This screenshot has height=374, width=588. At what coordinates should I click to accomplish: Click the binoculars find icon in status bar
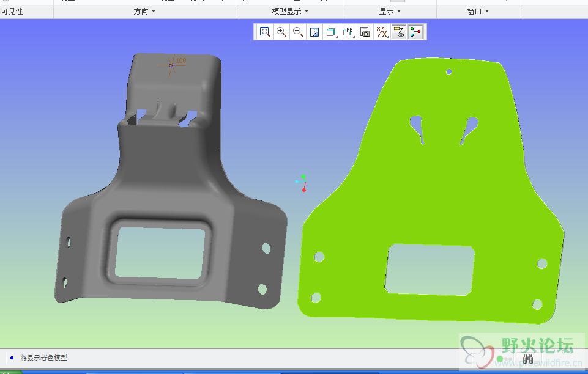(528, 359)
